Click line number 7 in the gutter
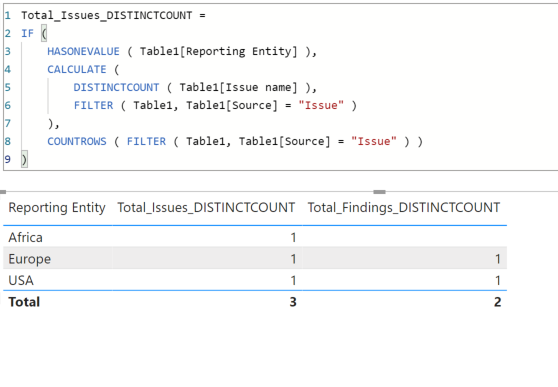Viewport: 558px width, 387px height. pyautogui.click(x=8, y=124)
